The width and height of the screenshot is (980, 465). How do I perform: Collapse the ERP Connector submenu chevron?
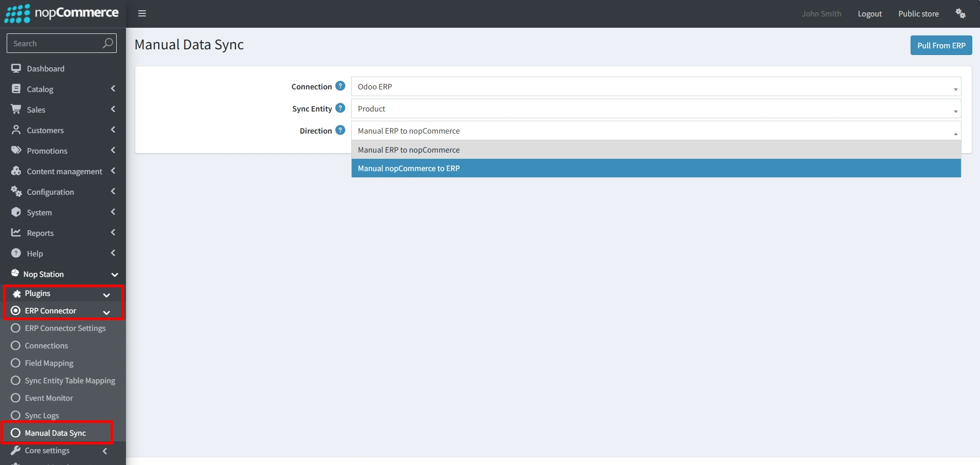coord(106,312)
